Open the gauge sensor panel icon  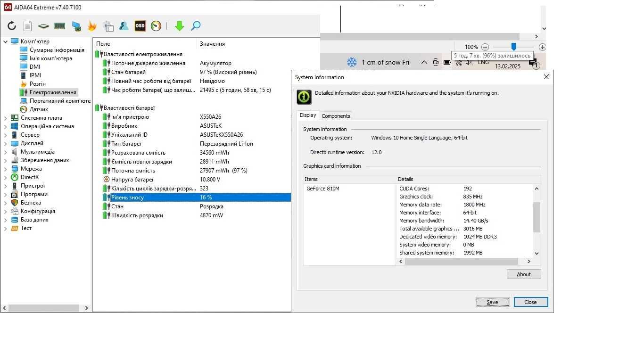click(156, 26)
